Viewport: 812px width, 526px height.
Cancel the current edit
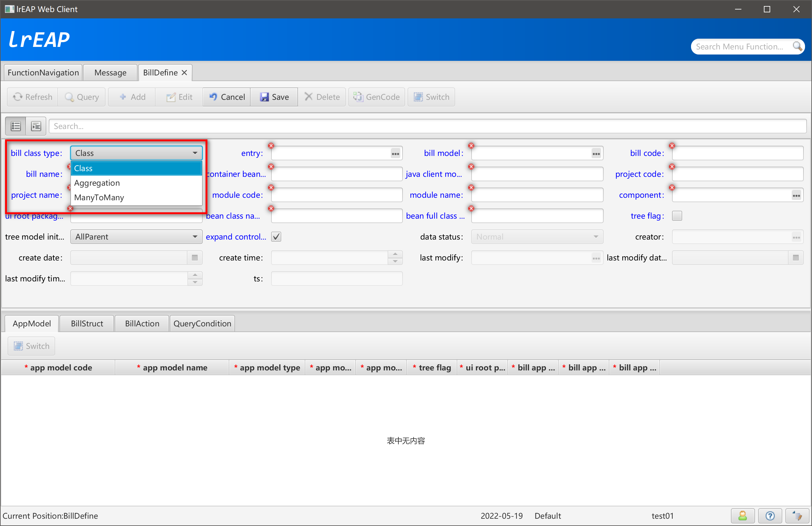pyautogui.click(x=226, y=97)
